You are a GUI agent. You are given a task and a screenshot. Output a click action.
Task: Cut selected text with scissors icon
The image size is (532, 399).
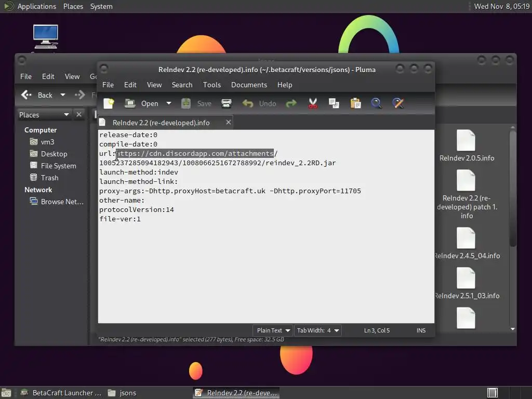click(313, 103)
